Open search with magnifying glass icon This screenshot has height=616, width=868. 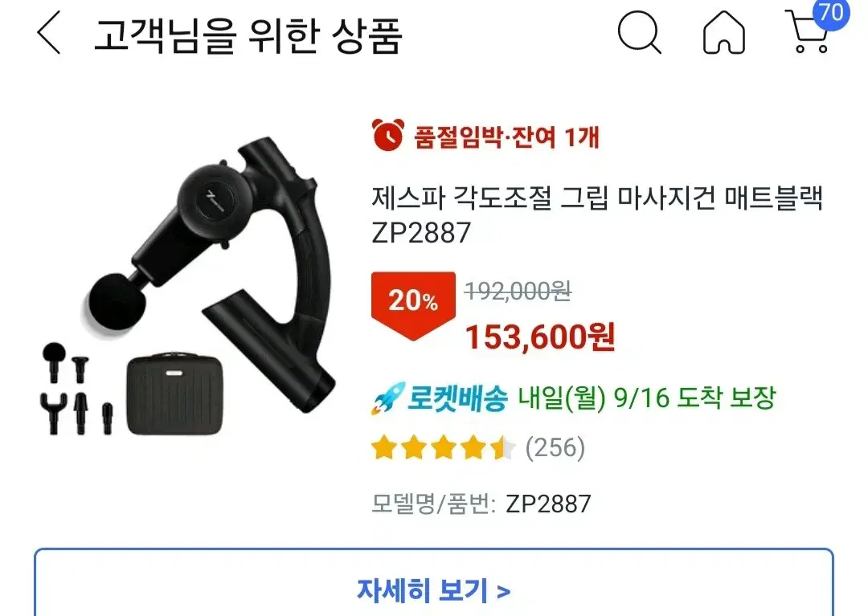[640, 33]
